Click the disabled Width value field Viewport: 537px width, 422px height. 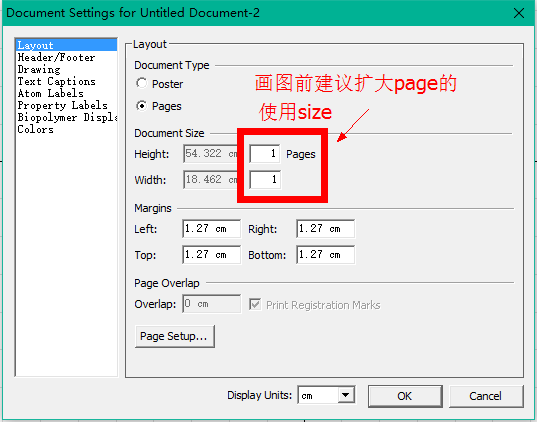[x=211, y=179]
